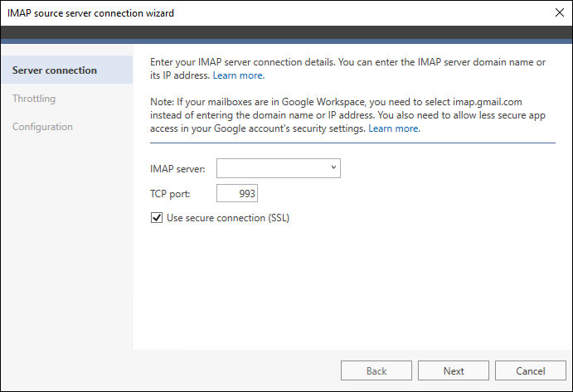
Task: Close the IMAP connection wizard window
Action: click(x=559, y=12)
